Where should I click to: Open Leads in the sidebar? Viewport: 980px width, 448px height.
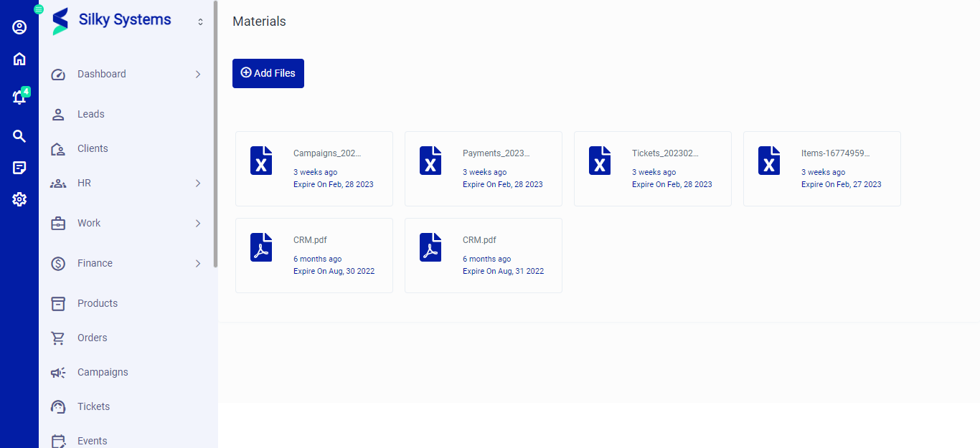point(91,114)
